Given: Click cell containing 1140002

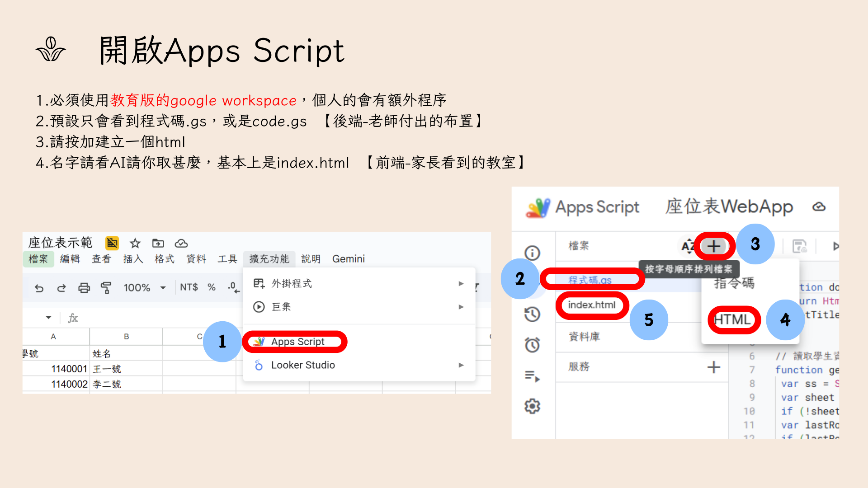Looking at the screenshot, I should point(56,384).
